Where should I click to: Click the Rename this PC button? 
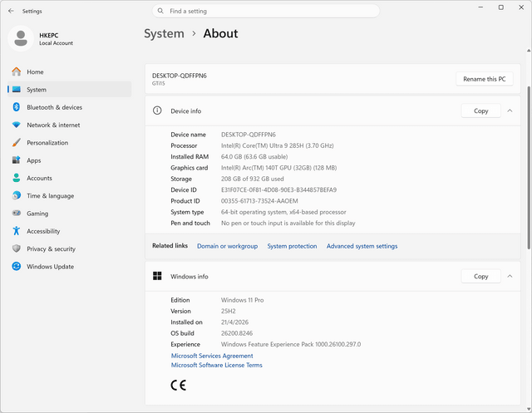click(484, 79)
